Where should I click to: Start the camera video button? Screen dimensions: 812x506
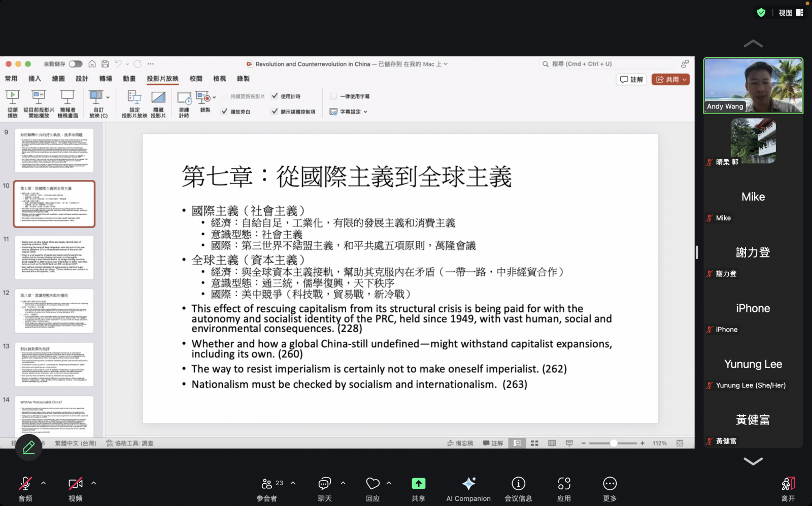(x=75, y=484)
